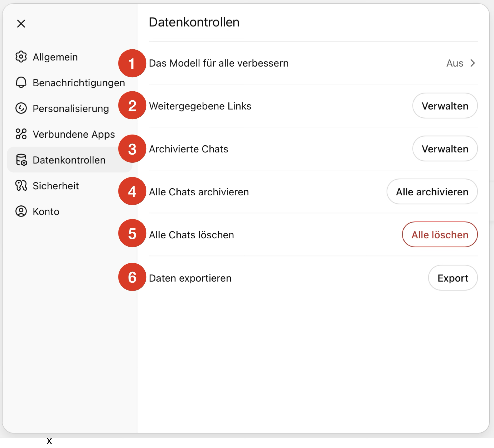
Task: Close the settings dialog with X
Action: coord(21,24)
